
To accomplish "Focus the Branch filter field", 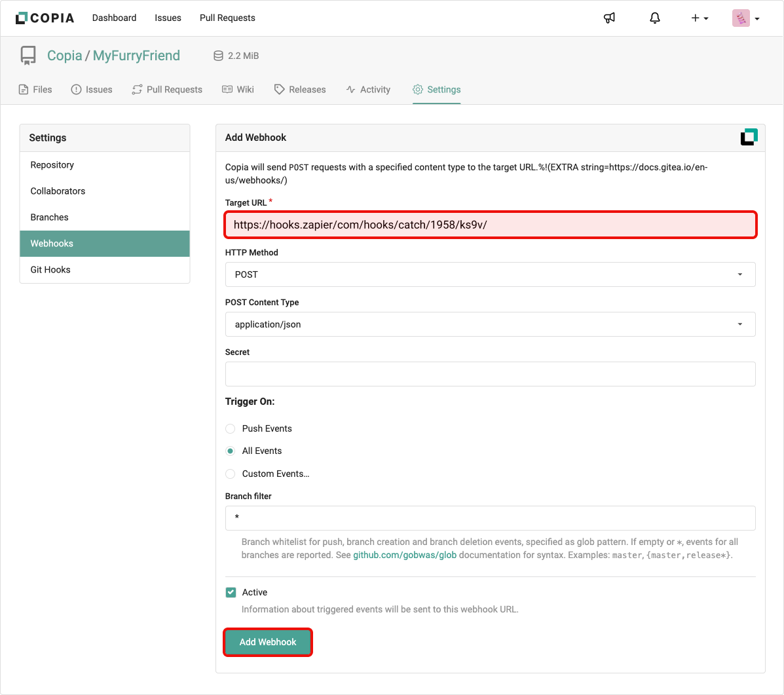I will pyautogui.click(x=490, y=518).
